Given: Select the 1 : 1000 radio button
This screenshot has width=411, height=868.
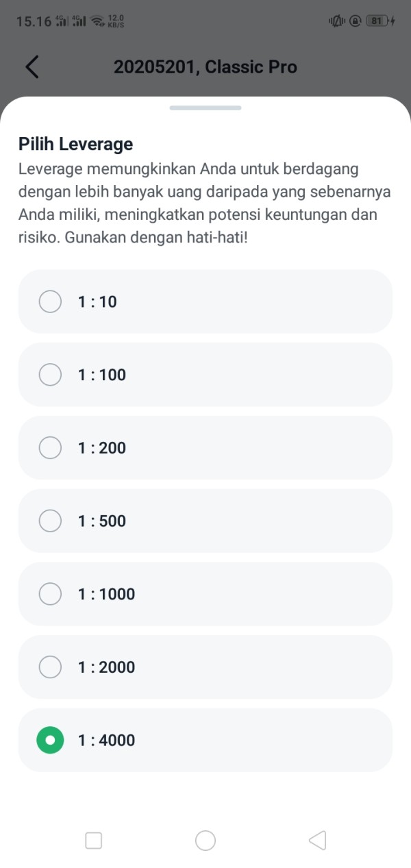Looking at the screenshot, I should pyautogui.click(x=50, y=594).
